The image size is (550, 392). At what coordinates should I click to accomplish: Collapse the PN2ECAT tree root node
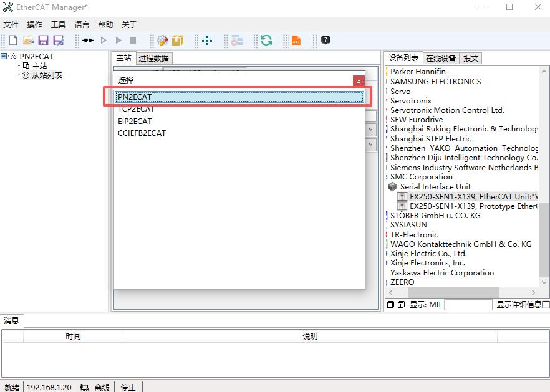(x=4, y=56)
